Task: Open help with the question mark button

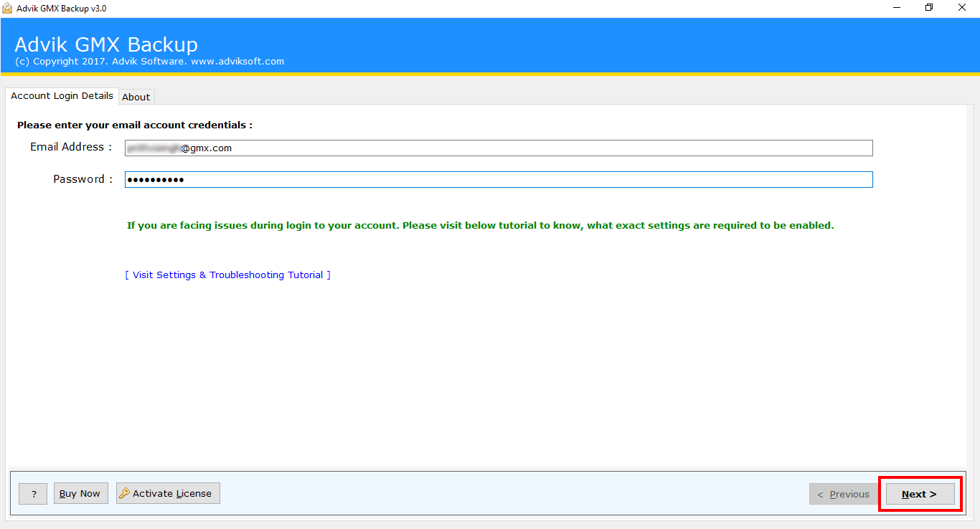Action: (33, 494)
